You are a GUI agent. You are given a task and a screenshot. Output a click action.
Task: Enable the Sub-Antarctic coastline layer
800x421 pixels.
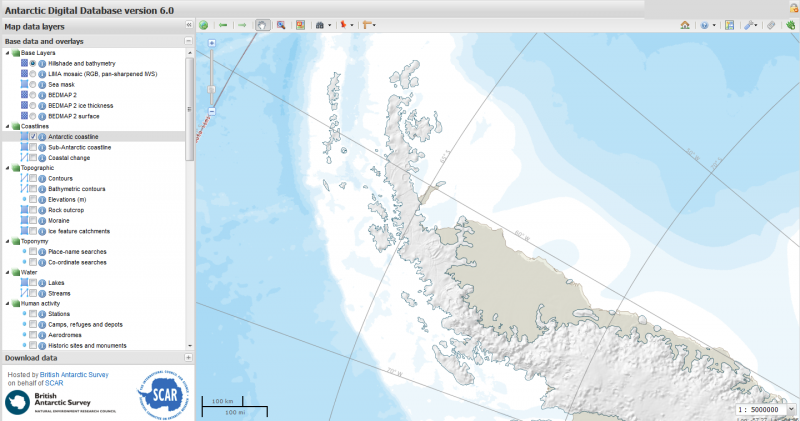[33, 147]
